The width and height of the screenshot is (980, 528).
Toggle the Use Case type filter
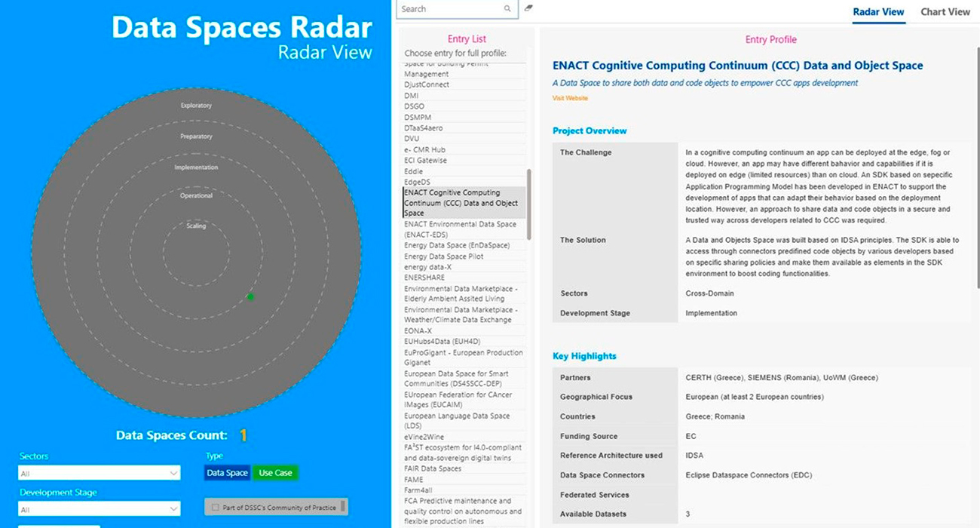(x=275, y=473)
